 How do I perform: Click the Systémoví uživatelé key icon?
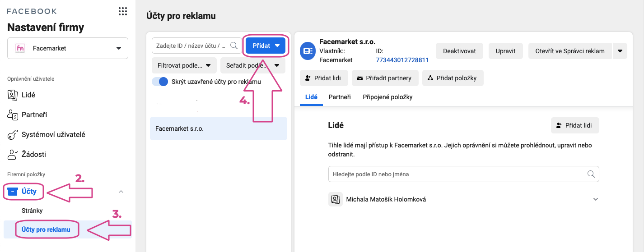click(x=13, y=135)
